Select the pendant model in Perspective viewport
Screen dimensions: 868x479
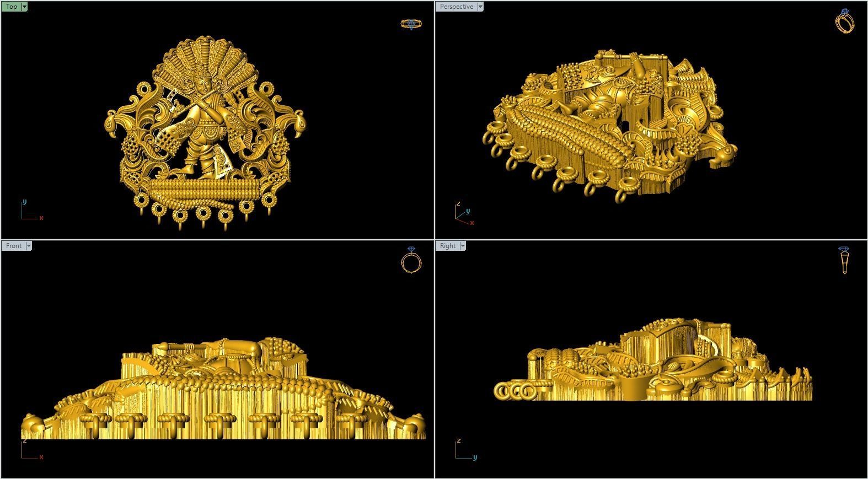[x=609, y=127]
